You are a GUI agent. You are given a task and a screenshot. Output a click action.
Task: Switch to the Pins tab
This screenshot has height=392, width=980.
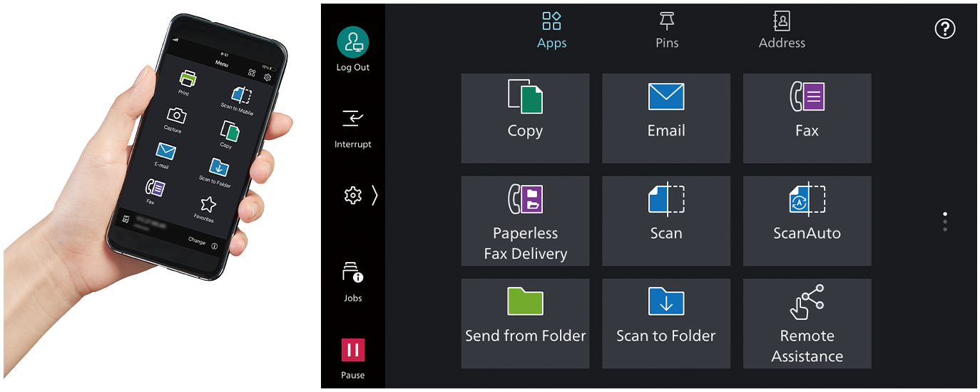[667, 30]
